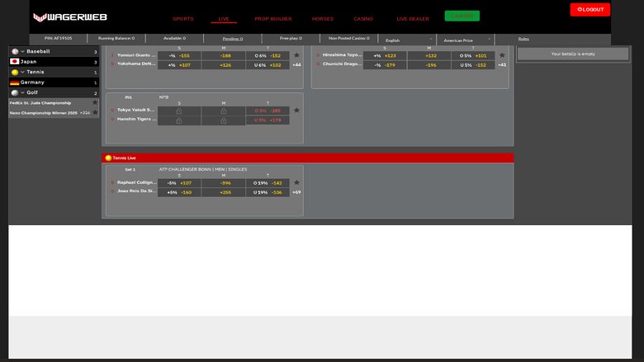The width and height of the screenshot is (644, 362).
Task: Star the FedEx St. Jude Championship
Action: pyautogui.click(x=95, y=102)
